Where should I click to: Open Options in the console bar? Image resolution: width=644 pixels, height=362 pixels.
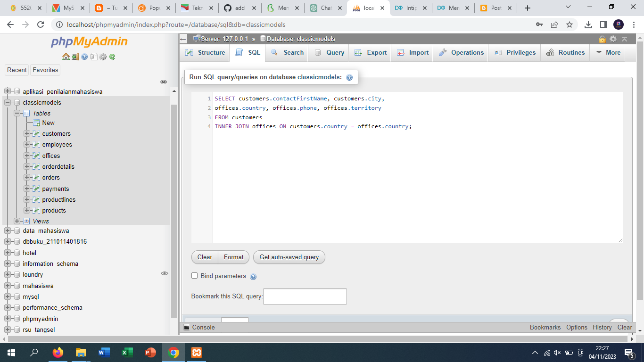(x=577, y=327)
